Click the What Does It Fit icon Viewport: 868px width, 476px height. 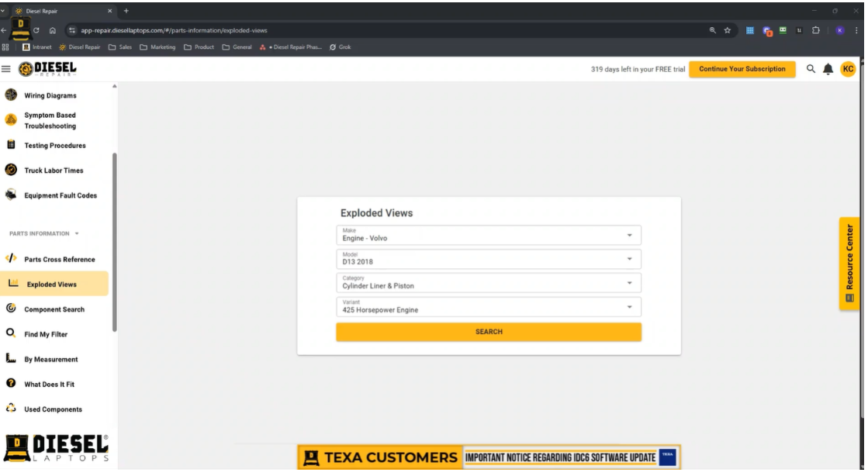(11, 383)
